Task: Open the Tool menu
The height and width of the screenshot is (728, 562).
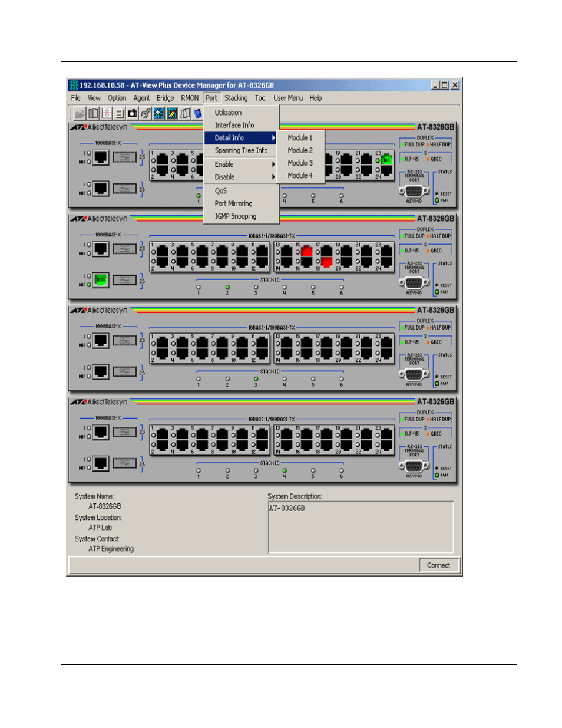Action: 261,98
